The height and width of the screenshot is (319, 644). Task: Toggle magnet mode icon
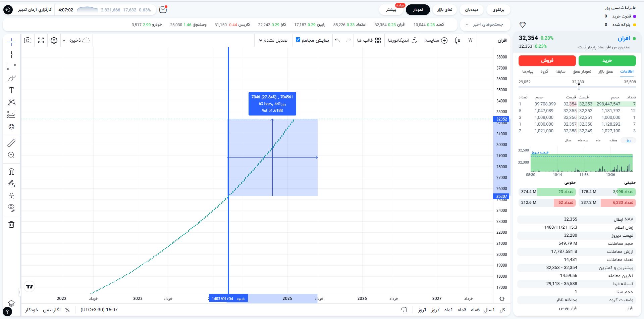click(11, 172)
